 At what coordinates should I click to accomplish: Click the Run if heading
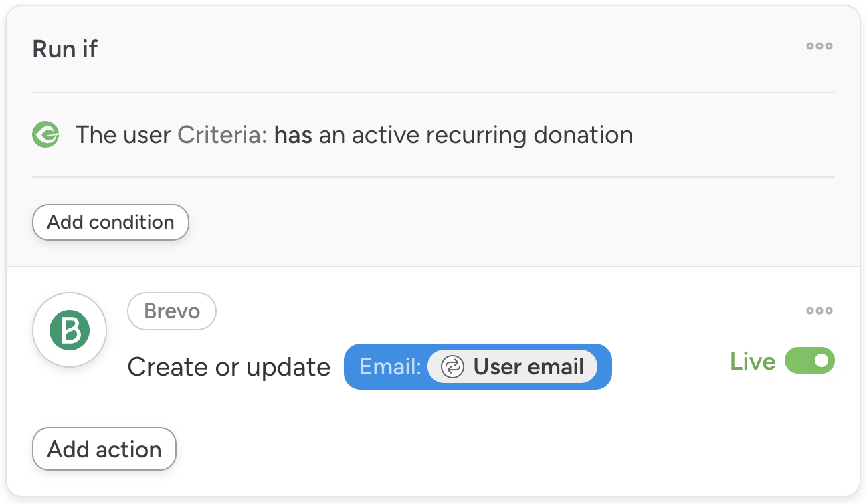tap(65, 49)
